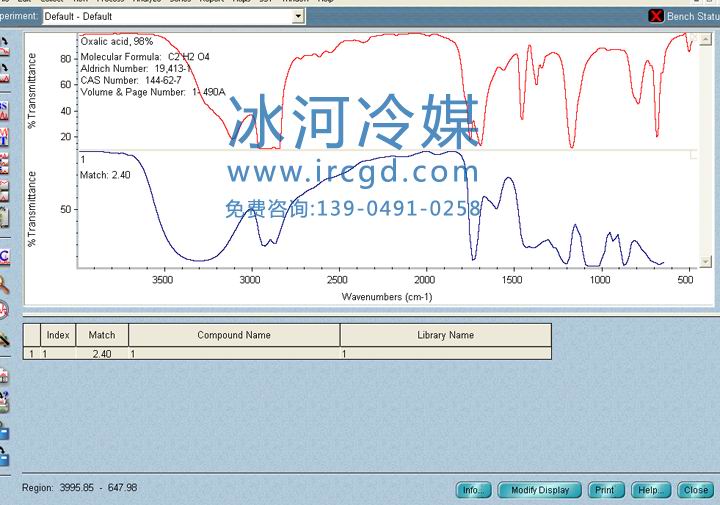
Task: Click the Modify Display button
Action: click(x=540, y=490)
